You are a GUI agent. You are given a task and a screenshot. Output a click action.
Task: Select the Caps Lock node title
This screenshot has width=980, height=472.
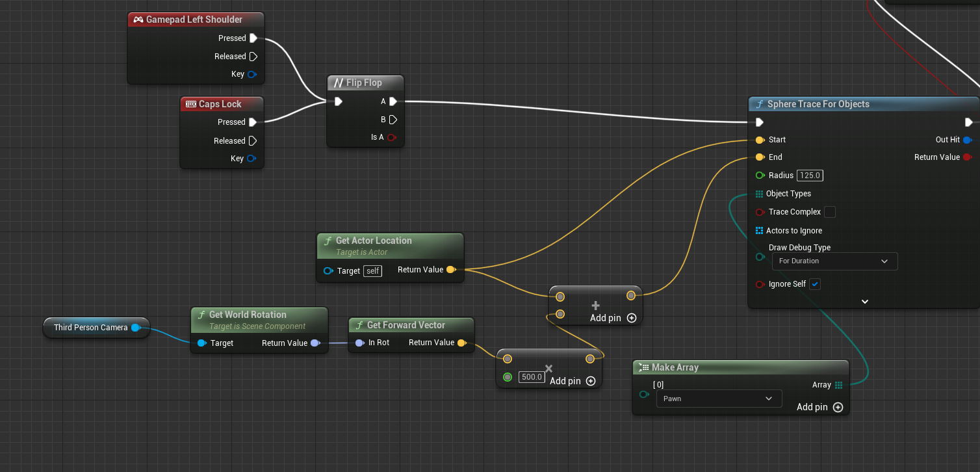pos(220,104)
